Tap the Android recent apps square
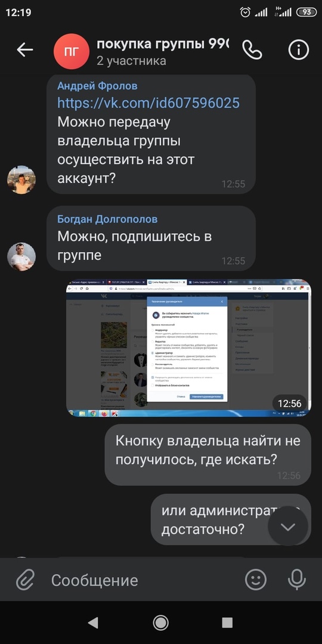 [227, 623]
